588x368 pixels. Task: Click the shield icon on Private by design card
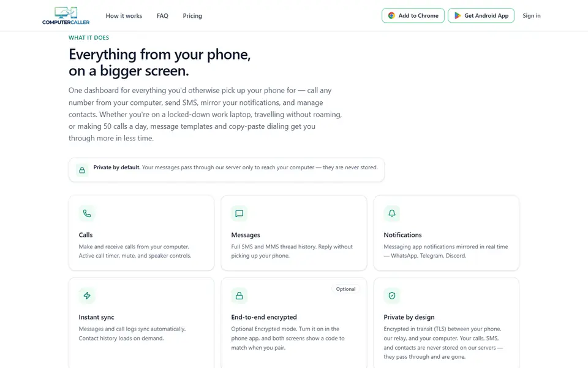click(x=392, y=296)
